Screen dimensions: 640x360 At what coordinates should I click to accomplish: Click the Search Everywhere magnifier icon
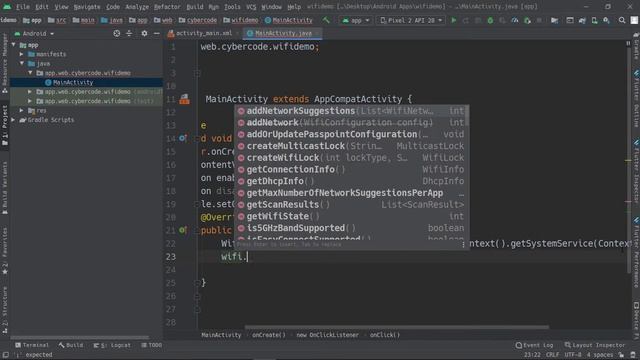point(622,20)
